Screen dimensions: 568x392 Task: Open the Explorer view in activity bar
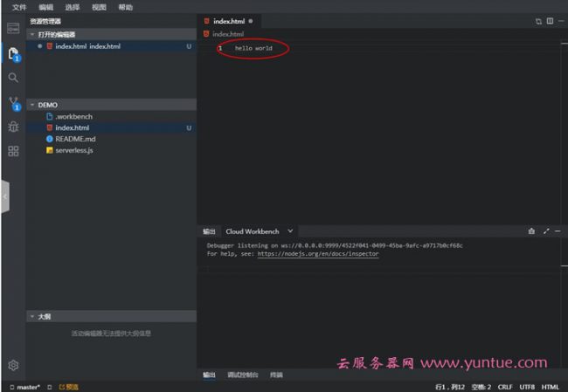click(x=13, y=53)
